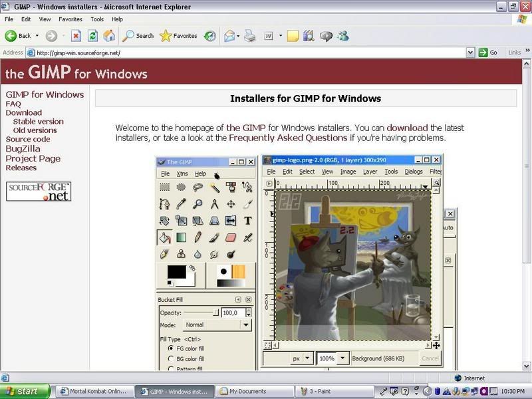Open the Favorites menu
Image resolution: width=532 pixels, height=399 pixels.
(70, 19)
